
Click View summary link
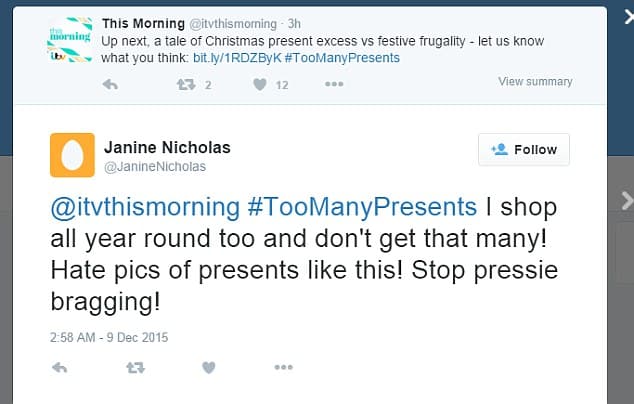coord(535,82)
